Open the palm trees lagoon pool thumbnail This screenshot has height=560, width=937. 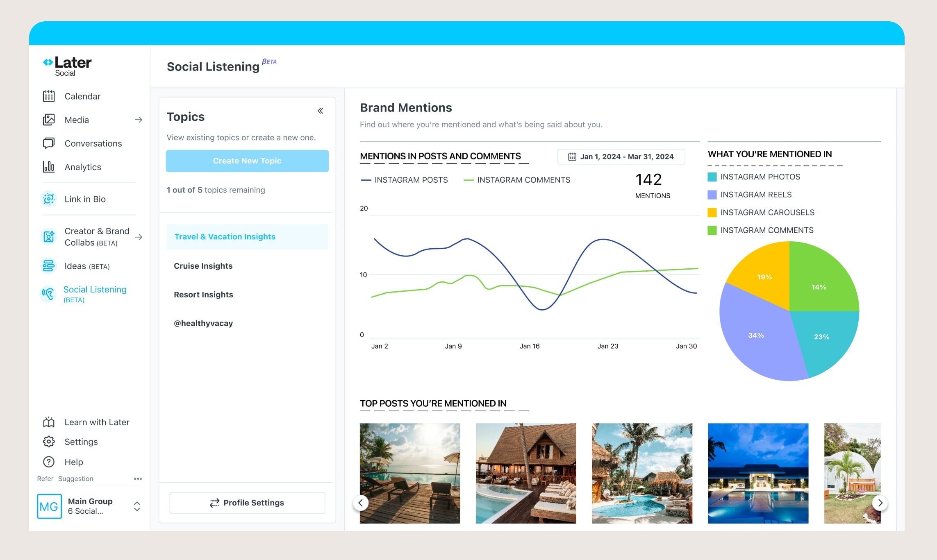[x=642, y=473]
